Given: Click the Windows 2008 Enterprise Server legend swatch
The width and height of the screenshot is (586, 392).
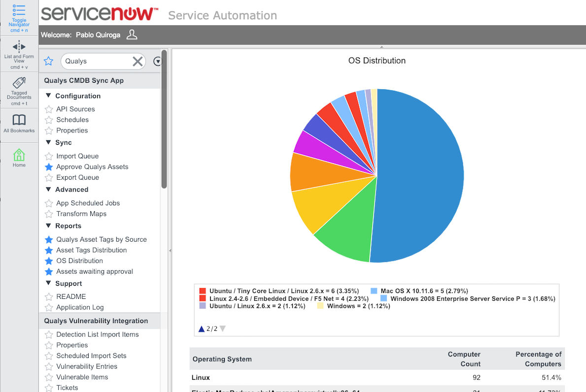Looking at the screenshot, I should [383, 298].
